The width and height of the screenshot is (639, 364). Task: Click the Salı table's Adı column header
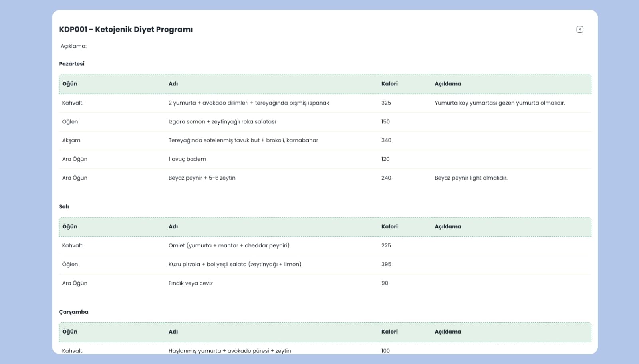(x=173, y=227)
